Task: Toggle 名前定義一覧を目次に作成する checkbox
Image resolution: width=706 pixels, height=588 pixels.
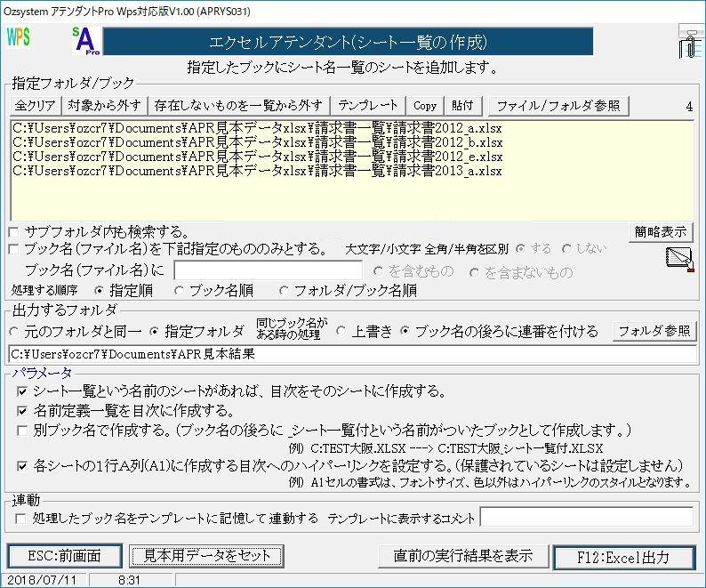Action: pos(23,411)
